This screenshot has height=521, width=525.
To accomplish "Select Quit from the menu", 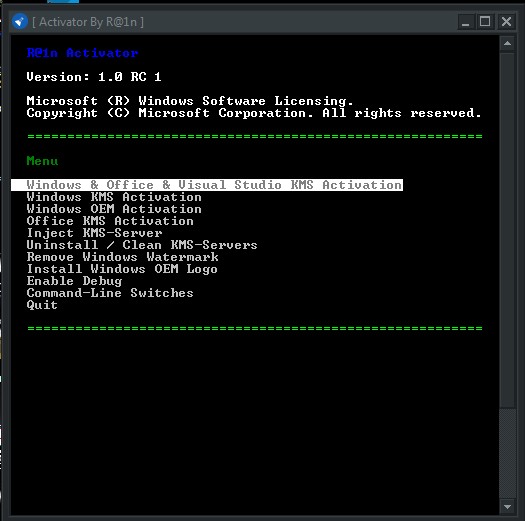I will point(42,305).
